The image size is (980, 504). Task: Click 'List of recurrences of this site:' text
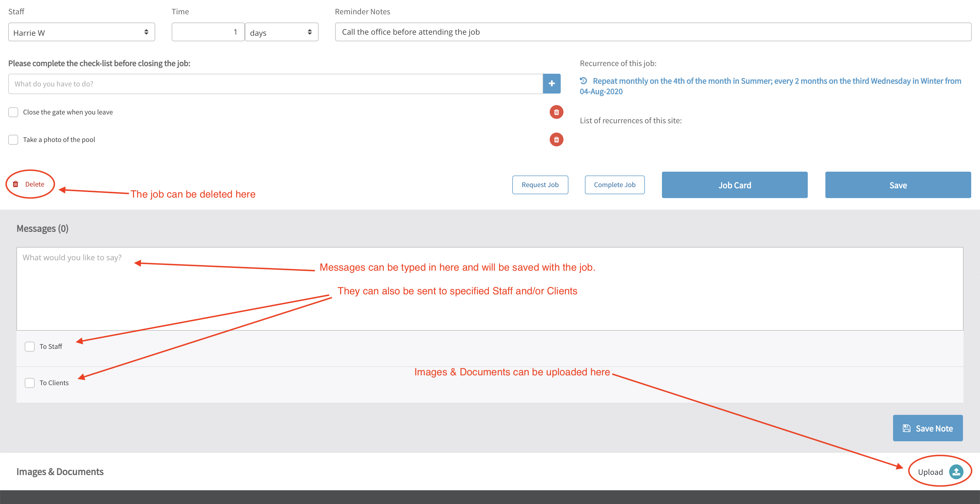(x=630, y=120)
